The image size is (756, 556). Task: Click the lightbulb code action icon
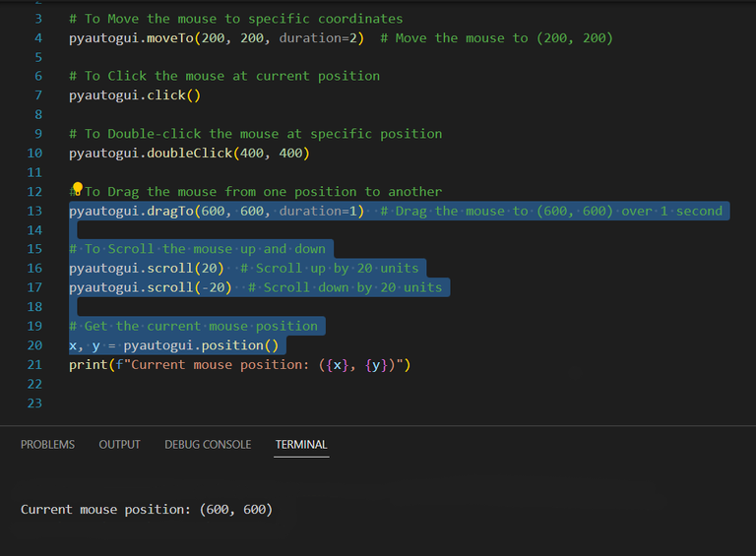(x=77, y=188)
